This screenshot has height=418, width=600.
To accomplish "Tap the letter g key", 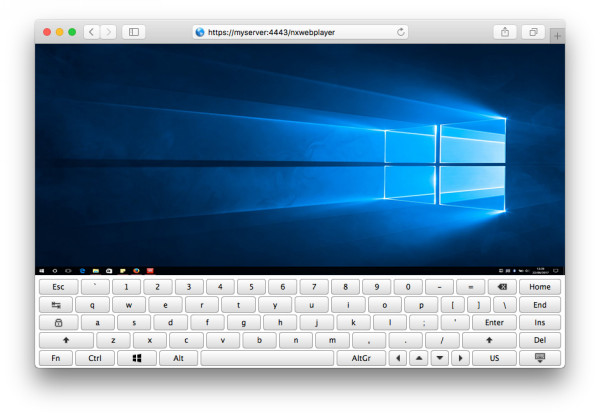I will [244, 323].
